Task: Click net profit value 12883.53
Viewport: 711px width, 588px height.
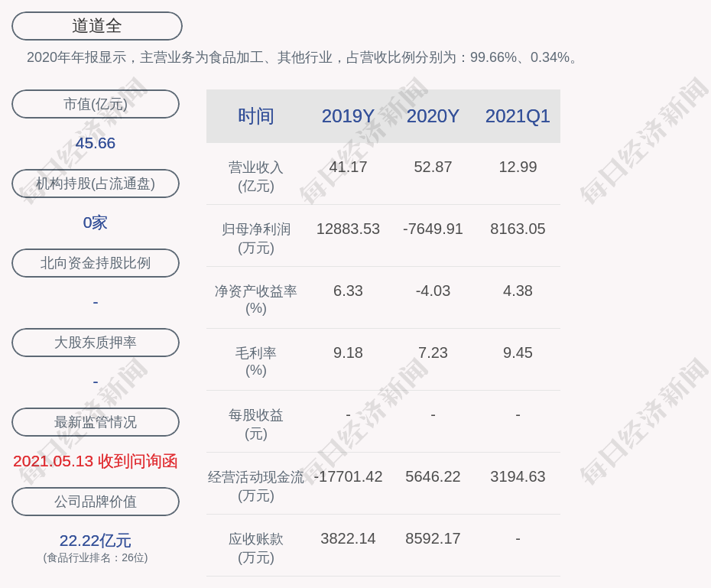Action: pos(348,229)
